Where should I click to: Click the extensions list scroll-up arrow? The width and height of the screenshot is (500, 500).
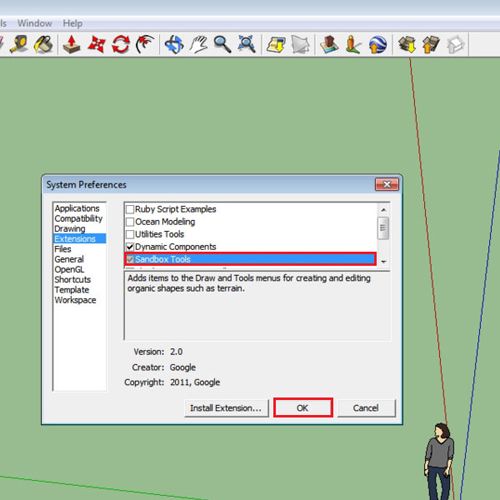tap(383, 210)
